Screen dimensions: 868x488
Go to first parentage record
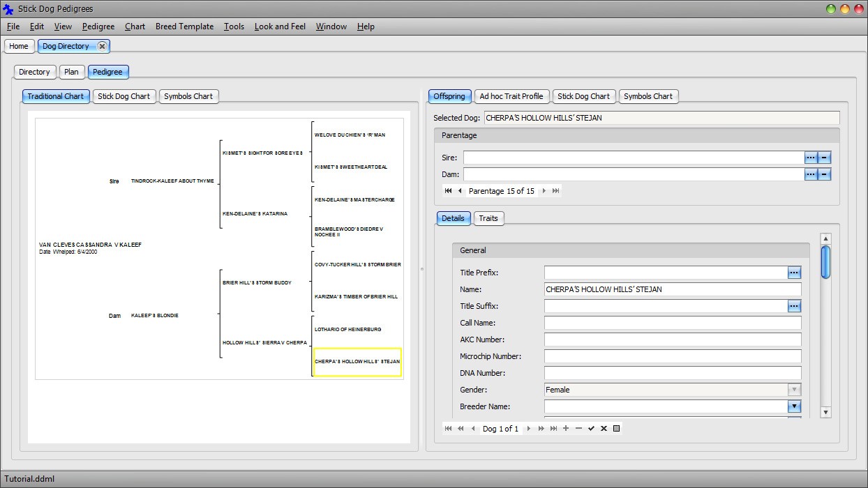[x=448, y=191]
